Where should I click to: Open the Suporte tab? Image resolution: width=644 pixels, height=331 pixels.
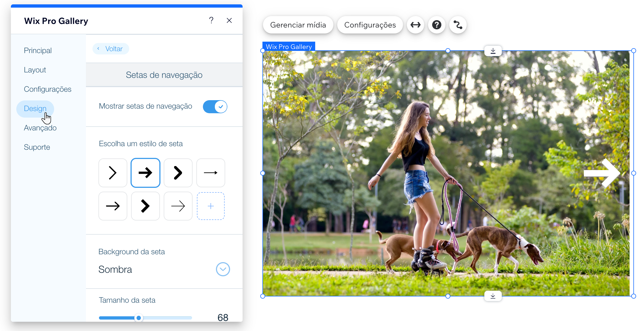point(37,147)
